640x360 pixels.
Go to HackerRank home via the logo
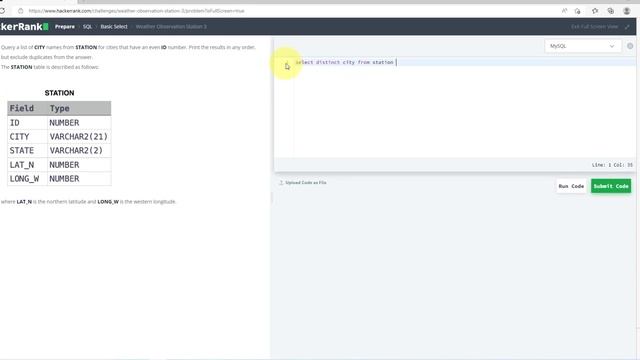click(24, 27)
